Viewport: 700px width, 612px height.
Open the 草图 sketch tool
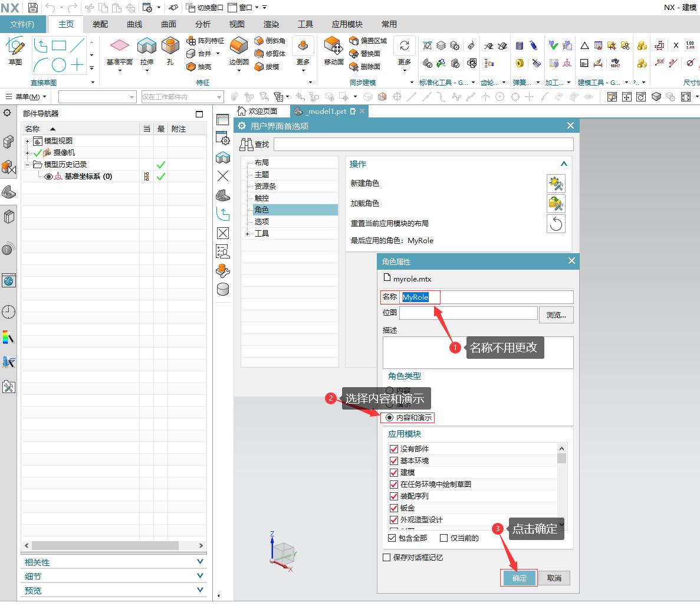(15, 47)
